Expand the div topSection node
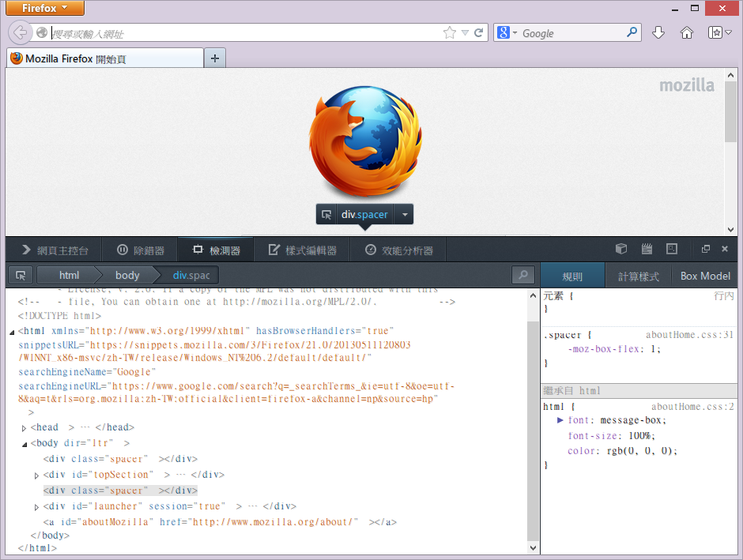The image size is (743, 560). [x=37, y=475]
